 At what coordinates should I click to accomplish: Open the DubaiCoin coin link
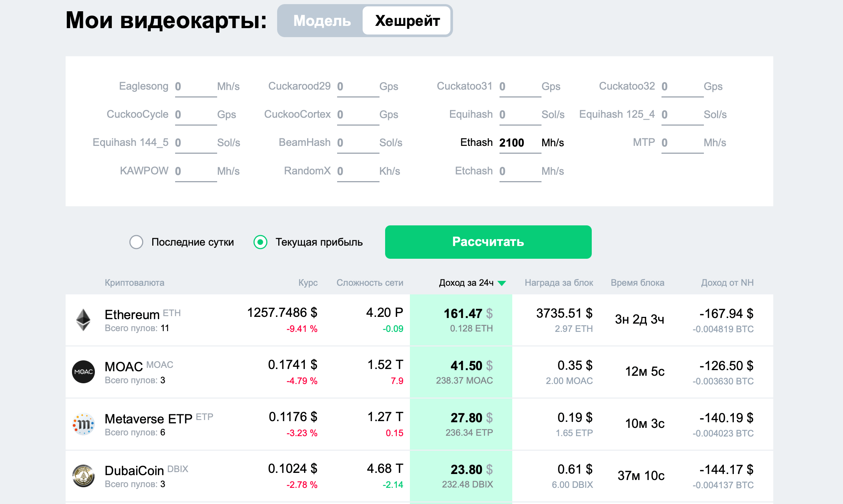click(134, 470)
